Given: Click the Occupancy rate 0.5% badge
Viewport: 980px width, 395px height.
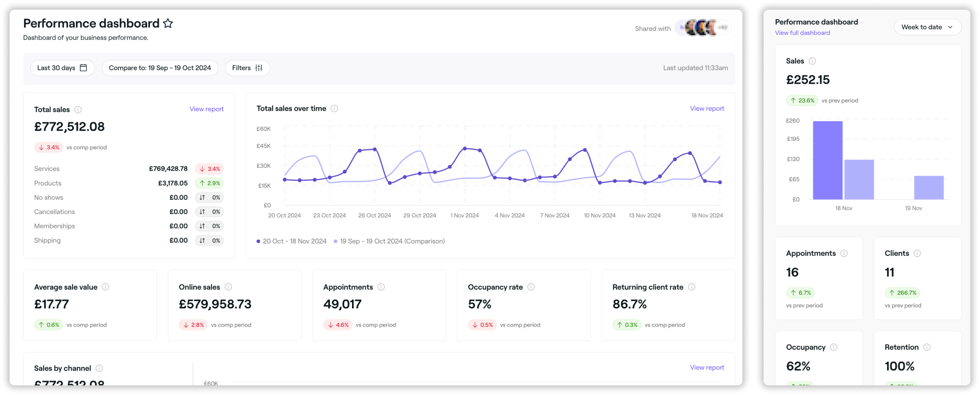Looking at the screenshot, I should (x=482, y=325).
